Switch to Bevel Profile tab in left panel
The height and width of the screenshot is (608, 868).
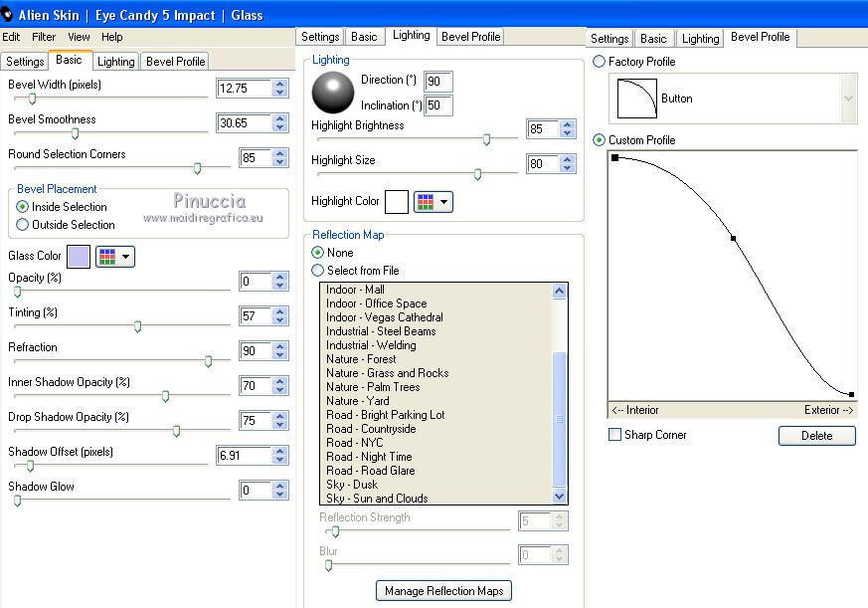pyautogui.click(x=175, y=62)
